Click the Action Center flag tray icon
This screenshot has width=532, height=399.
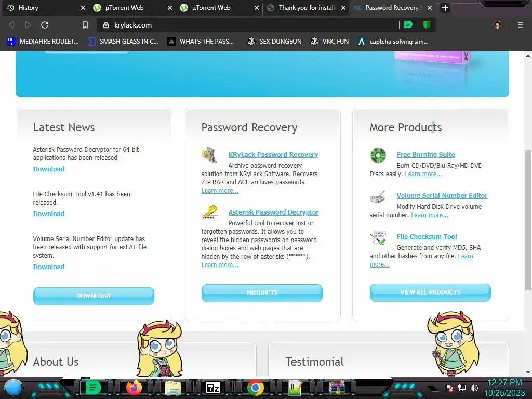(x=449, y=388)
